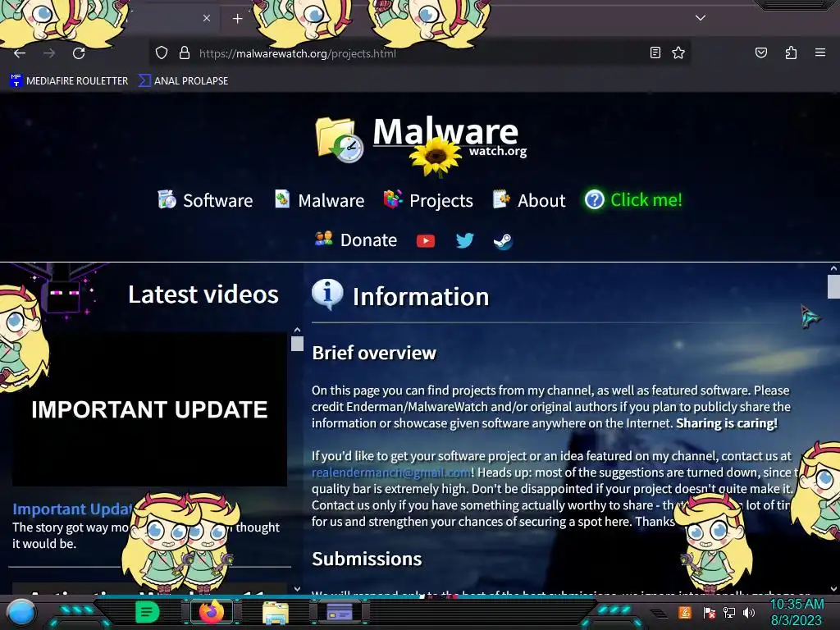Viewport: 840px width, 630px height.
Task: Click the Donate people icon
Action: [x=323, y=239]
